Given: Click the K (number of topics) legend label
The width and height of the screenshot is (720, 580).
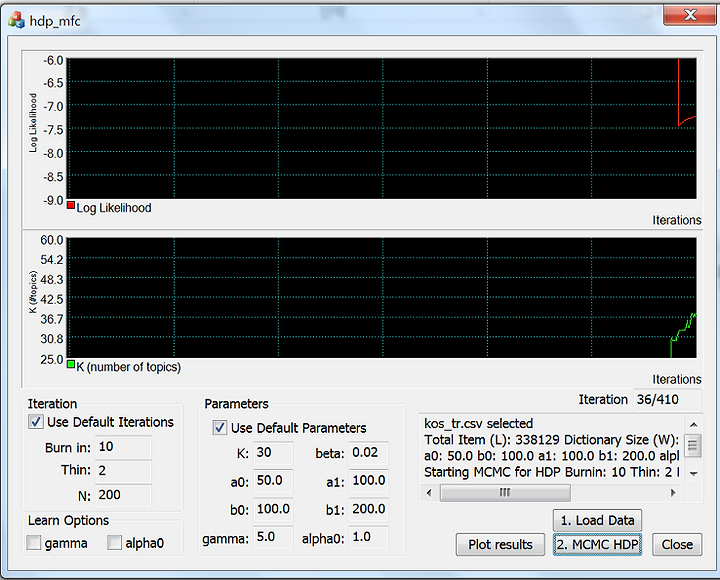Looking at the screenshot, I should pyautogui.click(x=129, y=367).
